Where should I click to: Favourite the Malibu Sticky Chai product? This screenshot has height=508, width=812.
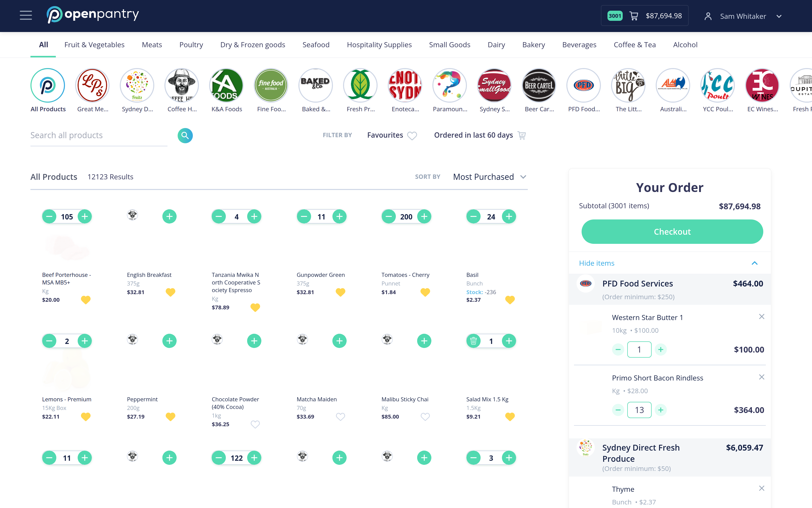click(425, 417)
